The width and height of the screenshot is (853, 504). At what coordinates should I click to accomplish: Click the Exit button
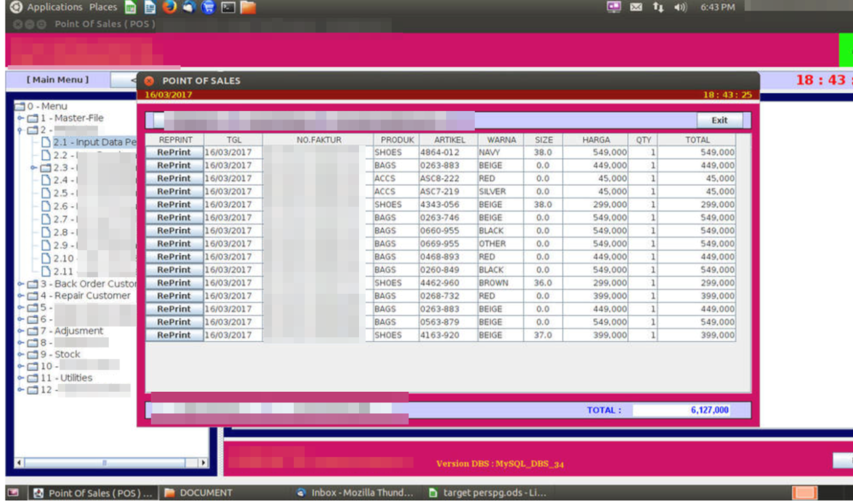719,120
